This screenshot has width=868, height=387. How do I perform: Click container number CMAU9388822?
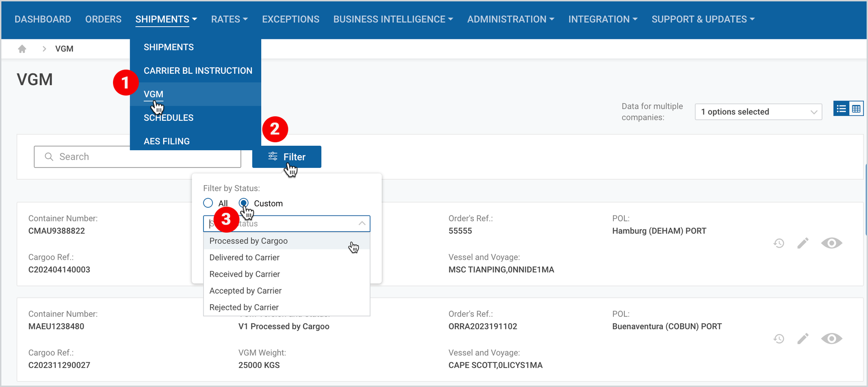pyautogui.click(x=57, y=231)
